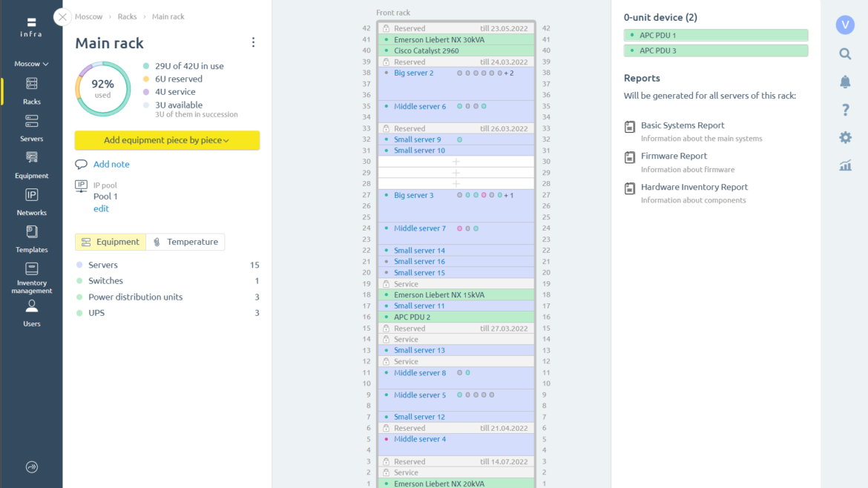
Task: Switch to the Equipment tab
Action: (110, 242)
